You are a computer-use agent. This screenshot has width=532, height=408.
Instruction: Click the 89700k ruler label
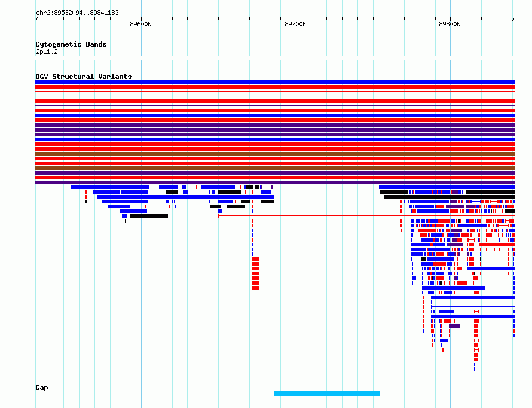(295, 24)
